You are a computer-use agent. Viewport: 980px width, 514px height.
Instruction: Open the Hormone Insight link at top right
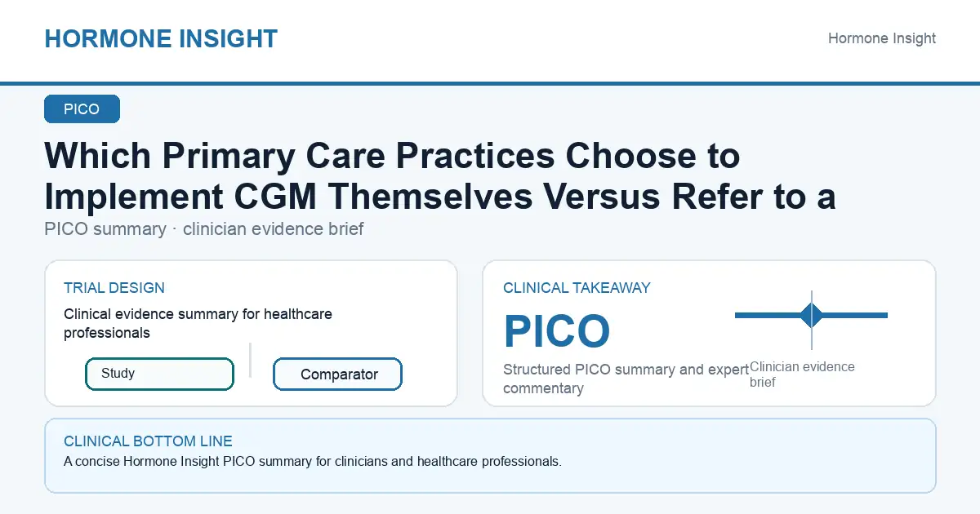[x=882, y=38]
